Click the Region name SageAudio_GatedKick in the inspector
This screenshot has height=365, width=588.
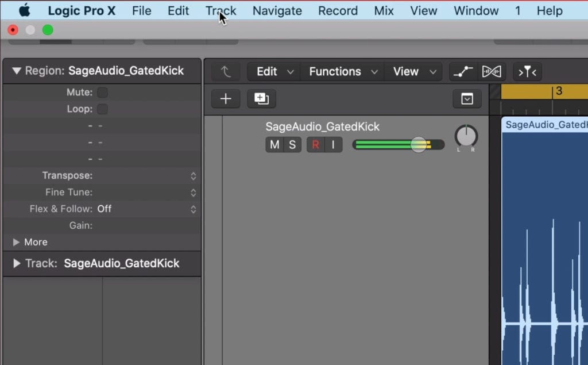pos(126,71)
